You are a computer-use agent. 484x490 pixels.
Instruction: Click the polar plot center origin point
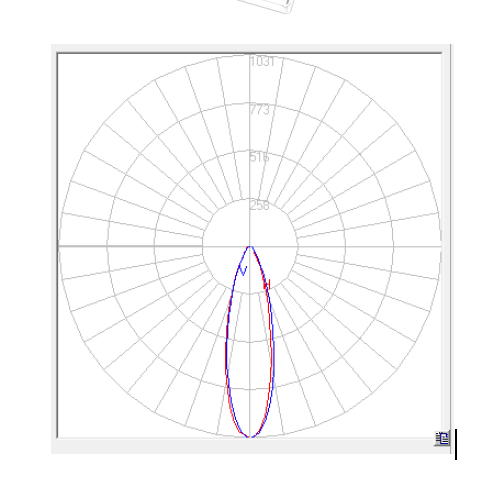point(250,246)
